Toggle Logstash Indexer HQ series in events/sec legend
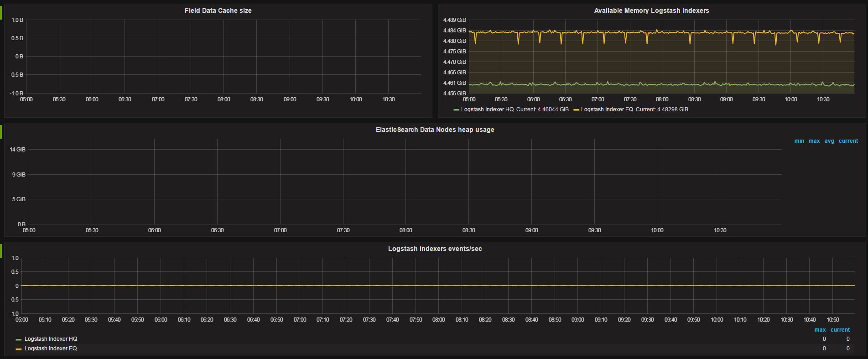This screenshot has height=359, width=868. pos(51,339)
